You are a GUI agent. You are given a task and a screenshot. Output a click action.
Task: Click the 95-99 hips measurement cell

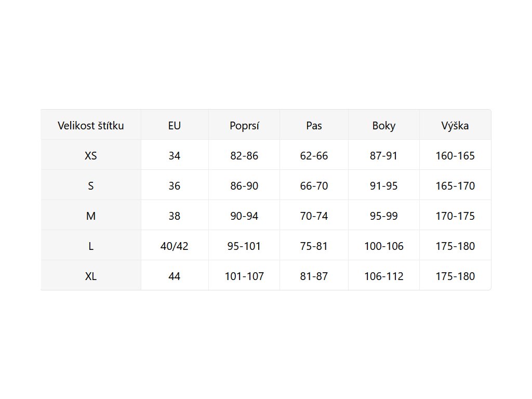[x=384, y=216]
